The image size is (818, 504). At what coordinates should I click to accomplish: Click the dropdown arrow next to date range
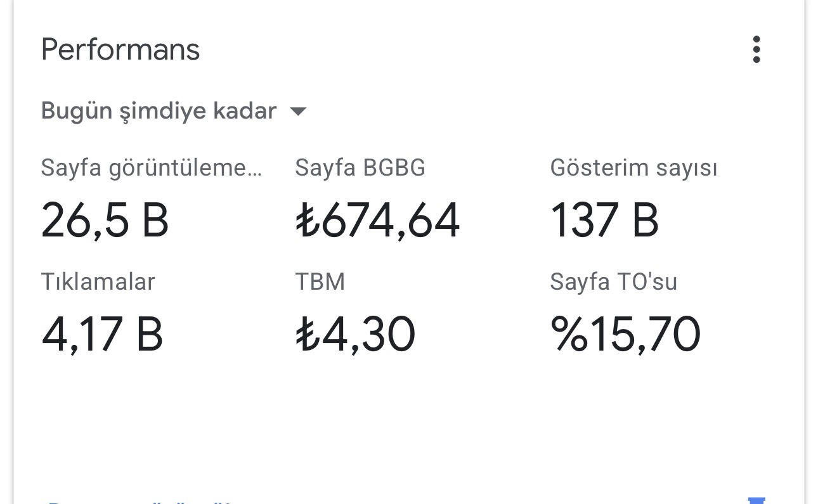tap(297, 112)
